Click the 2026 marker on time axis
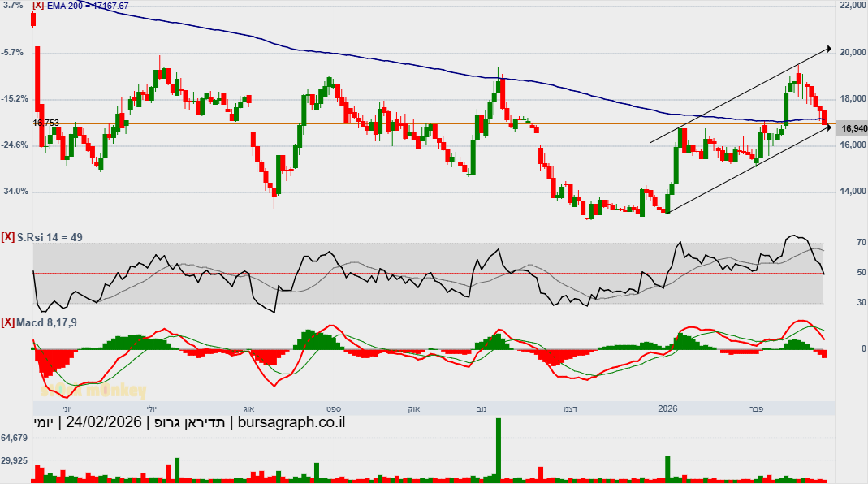The height and width of the screenshot is (484, 868). [667, 408]
